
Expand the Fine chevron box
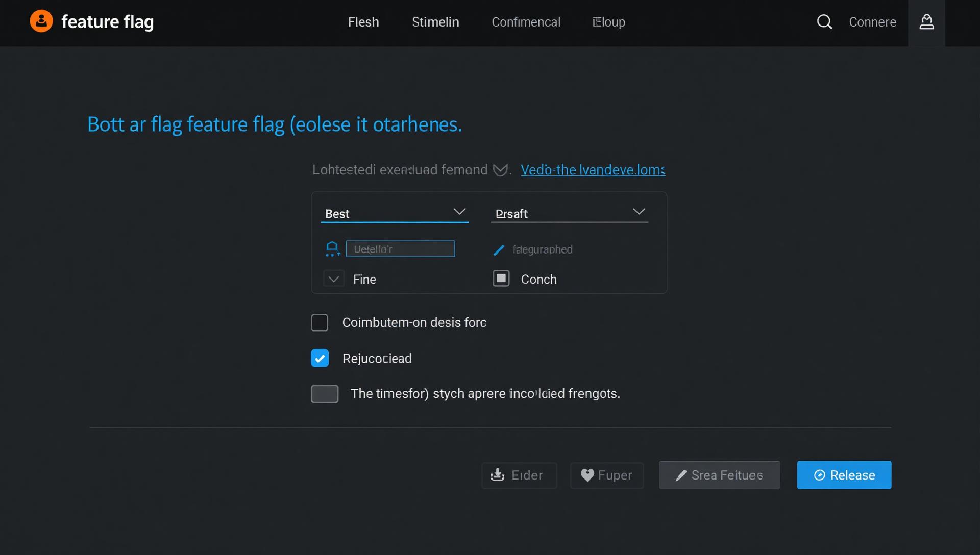(334, 280)
